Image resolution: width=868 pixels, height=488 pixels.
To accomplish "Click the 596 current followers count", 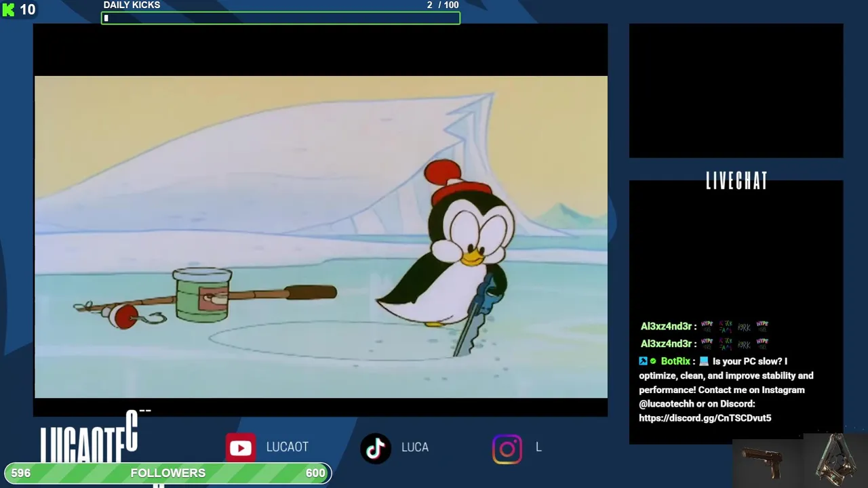I will click(20, 473).
